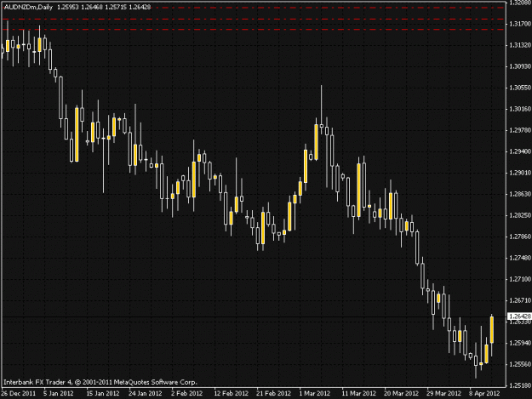The image size is (532, 399).
Task: Click the 1.29400 price axis label
Action: point(520,151)
